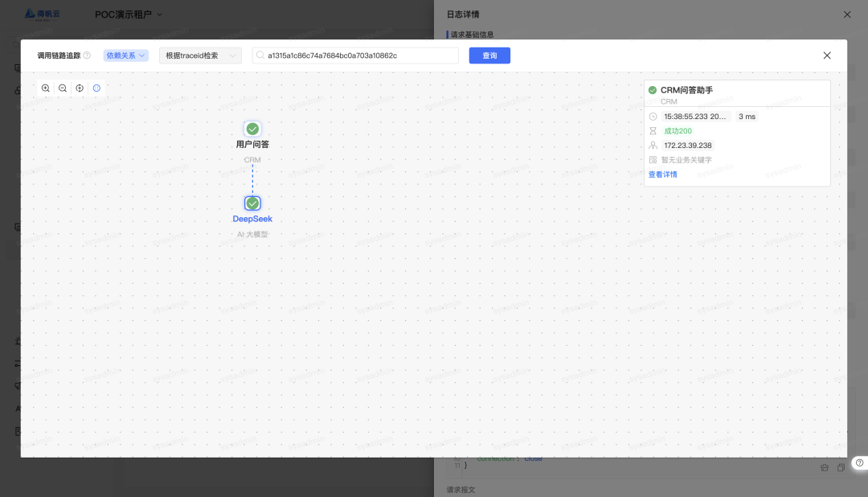The height and width of the screenshot is (497, 868).
Task: Click the 暂无业务关键字 text
Action: [686, 159]
